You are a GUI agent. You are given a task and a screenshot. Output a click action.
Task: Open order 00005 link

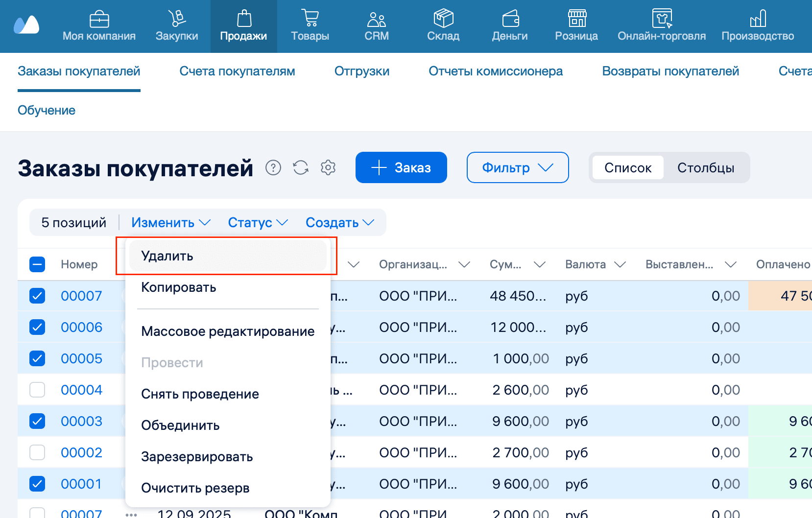pos(82,358)
